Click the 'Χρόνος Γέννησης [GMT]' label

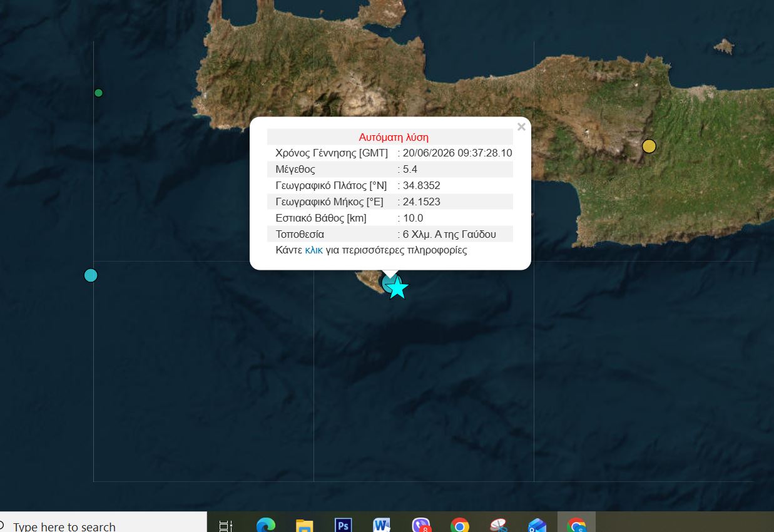tap(332, 153)
